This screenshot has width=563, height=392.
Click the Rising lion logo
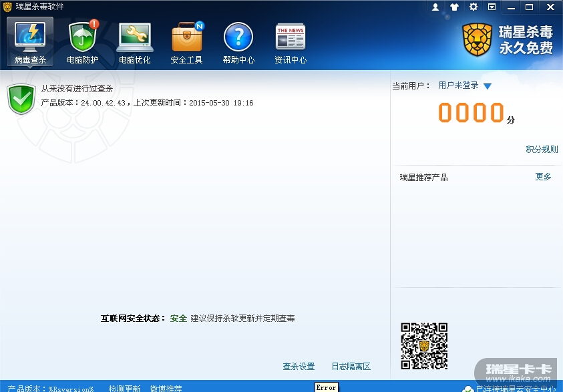tap(478, 39)
